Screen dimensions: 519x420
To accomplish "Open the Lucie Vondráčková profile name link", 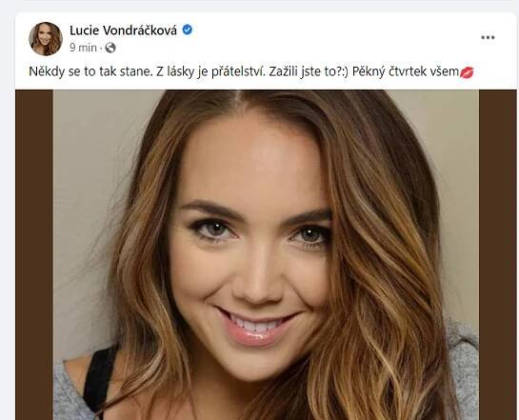I will [x=123, y=30].
